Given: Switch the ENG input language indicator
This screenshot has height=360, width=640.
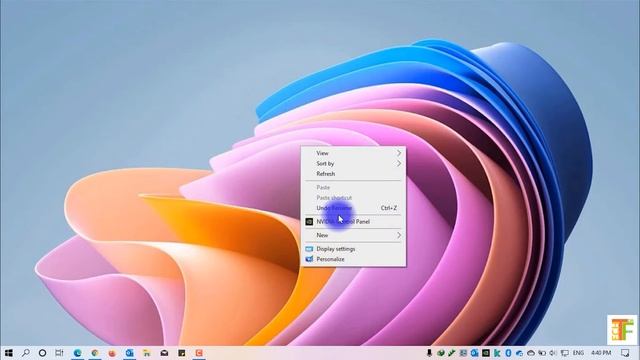Looking at the screenshot, I should [578, 353].
